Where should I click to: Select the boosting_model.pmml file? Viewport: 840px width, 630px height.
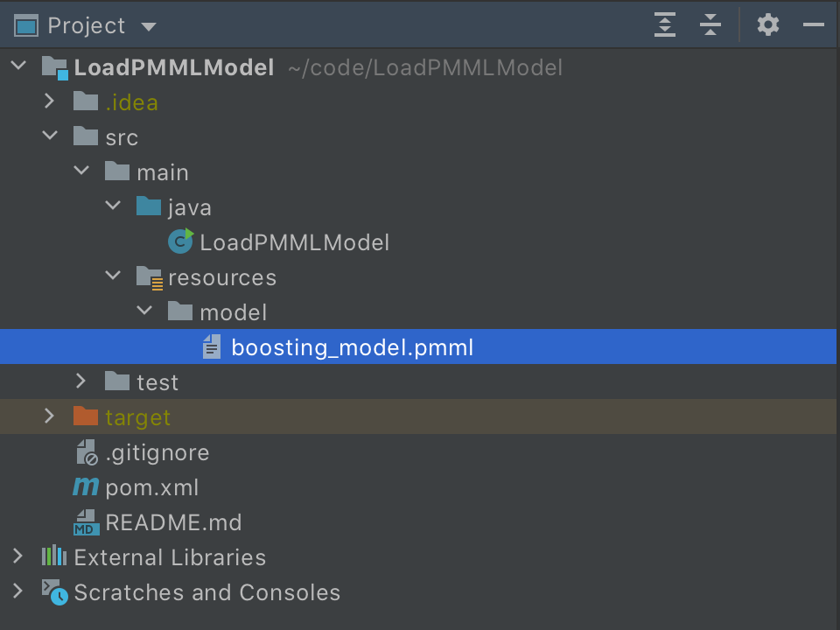(352, 347)
